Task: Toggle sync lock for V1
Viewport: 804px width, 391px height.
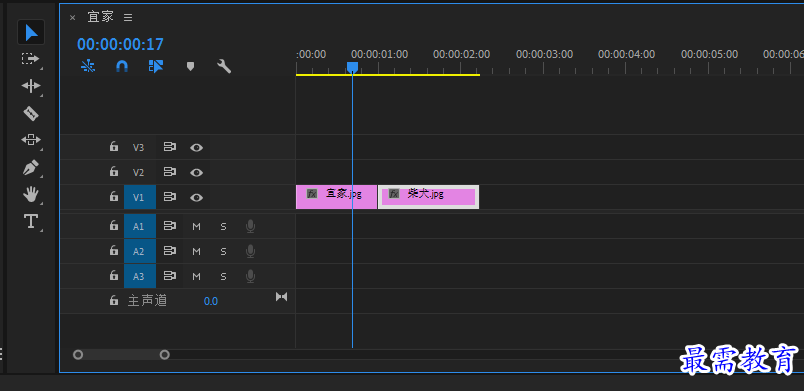Action: (x=170, y=197)
